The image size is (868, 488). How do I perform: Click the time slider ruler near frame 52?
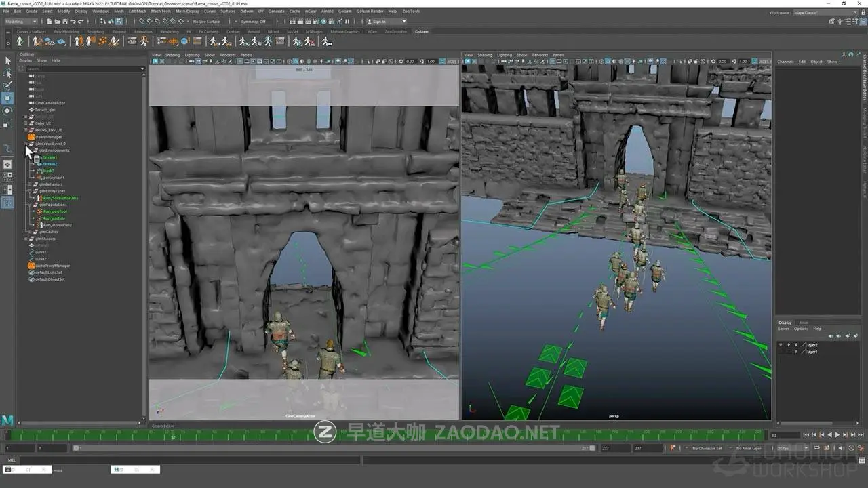point(173,435)
